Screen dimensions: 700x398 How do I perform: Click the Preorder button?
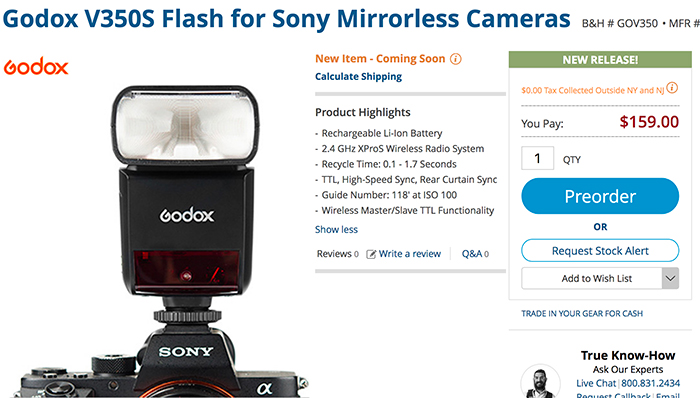pos(600,196)
